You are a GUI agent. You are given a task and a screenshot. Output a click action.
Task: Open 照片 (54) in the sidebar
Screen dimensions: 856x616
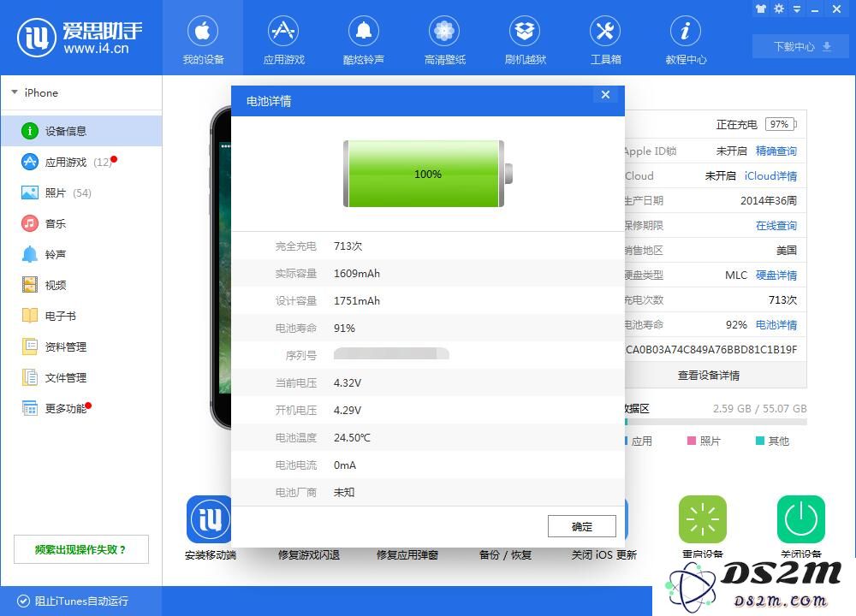(x=81, y=192)
